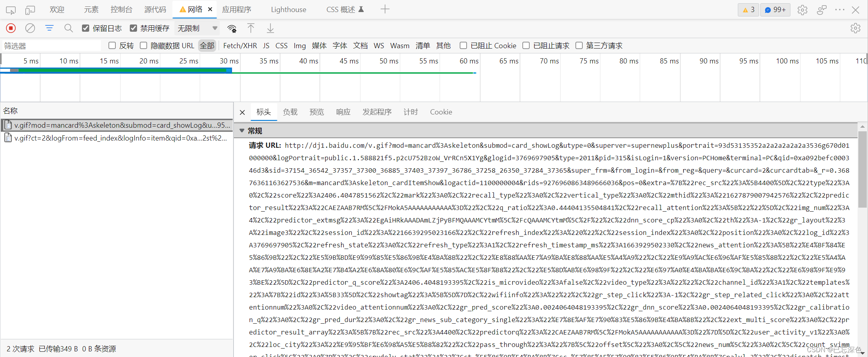Open the 响应 details tab
The image size is (868, 357).
[343, 112]
